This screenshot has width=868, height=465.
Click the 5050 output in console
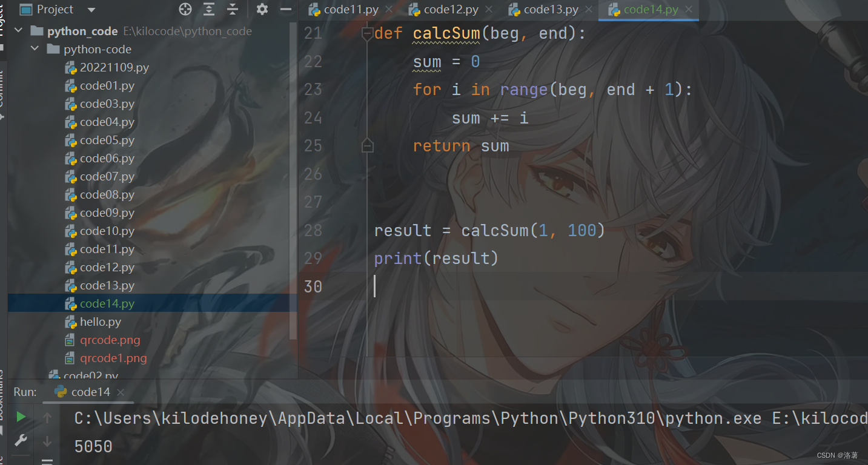point(93,447)
